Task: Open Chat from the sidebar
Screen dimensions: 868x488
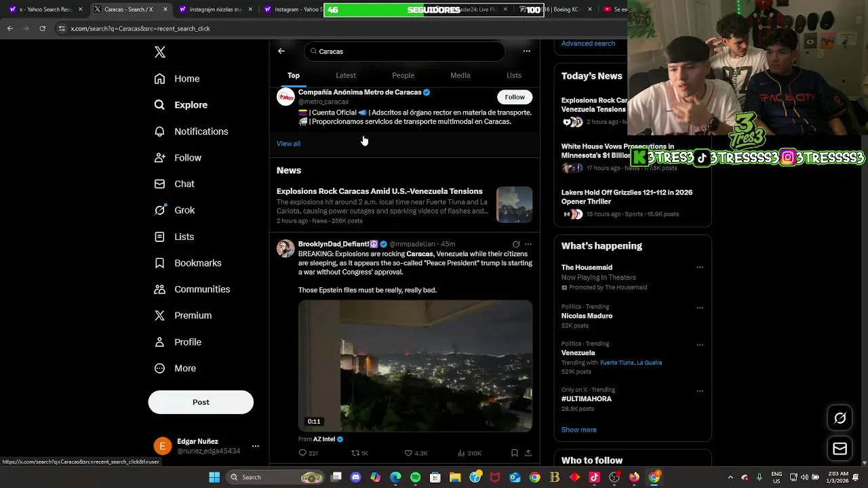Action: click(x=174, y=184)
